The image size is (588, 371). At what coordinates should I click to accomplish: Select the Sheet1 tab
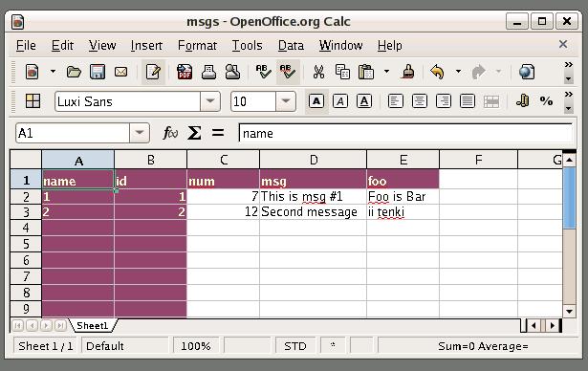(92, 326)
